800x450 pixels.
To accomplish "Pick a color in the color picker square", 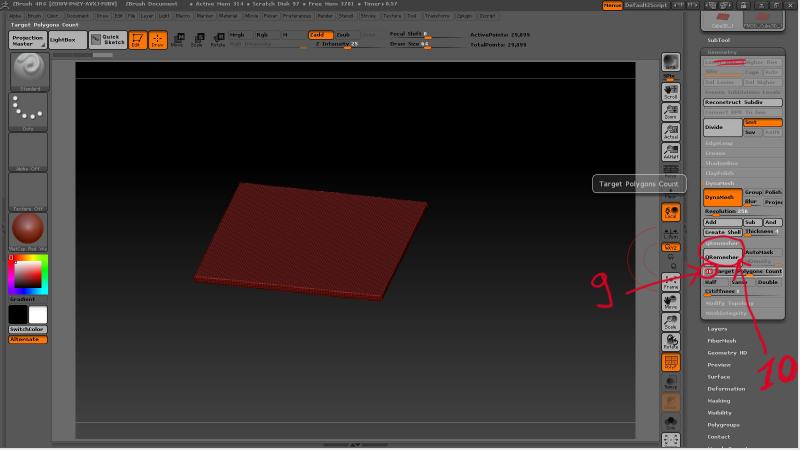I will [28, 274].
